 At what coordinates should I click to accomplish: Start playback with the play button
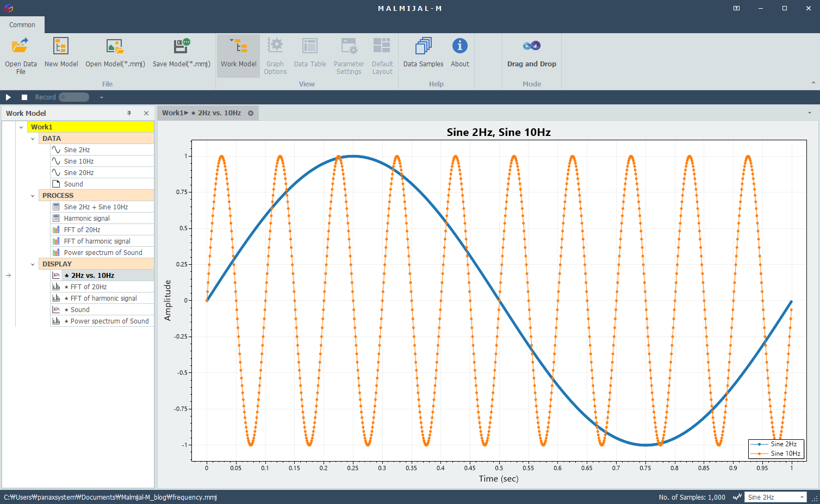(x=8, y=97)
